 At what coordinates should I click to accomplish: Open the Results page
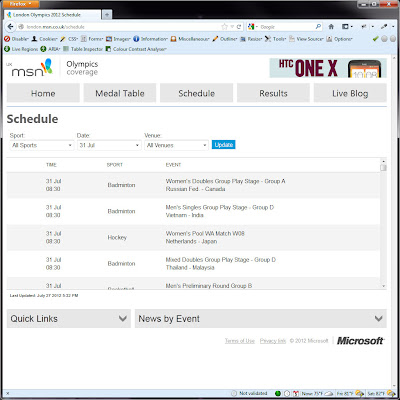(x=273, y=93)
